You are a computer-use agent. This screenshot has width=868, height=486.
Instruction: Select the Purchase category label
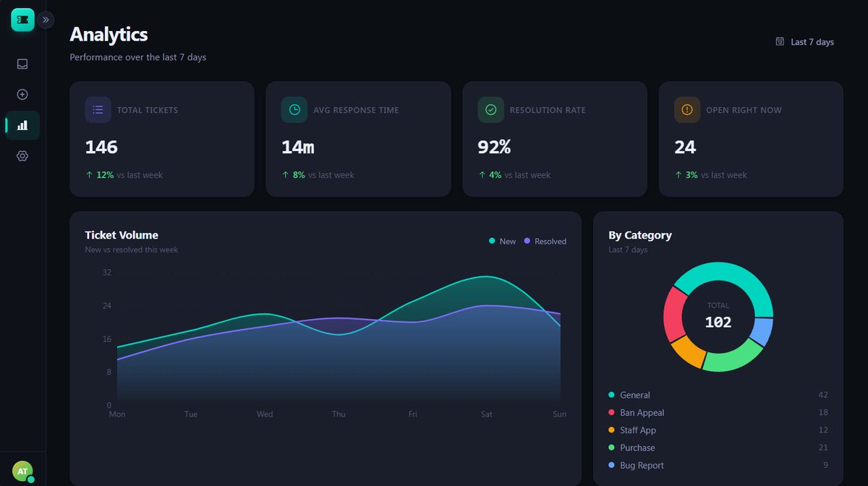click(x=637, y=448)
